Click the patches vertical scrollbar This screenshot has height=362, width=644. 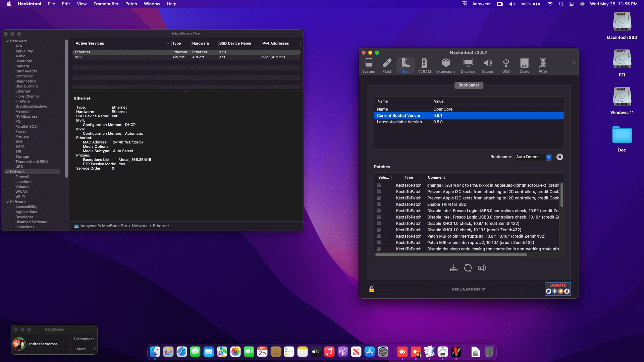pos(562,195)
